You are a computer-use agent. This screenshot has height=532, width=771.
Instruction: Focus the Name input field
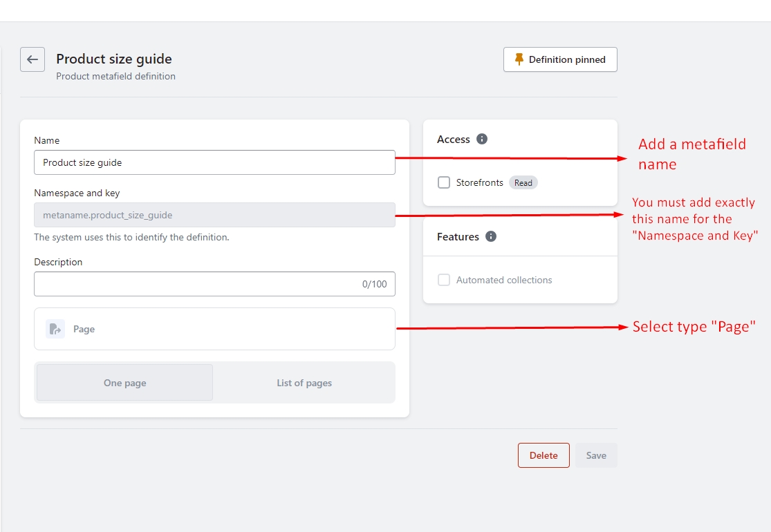coord(214,162)
